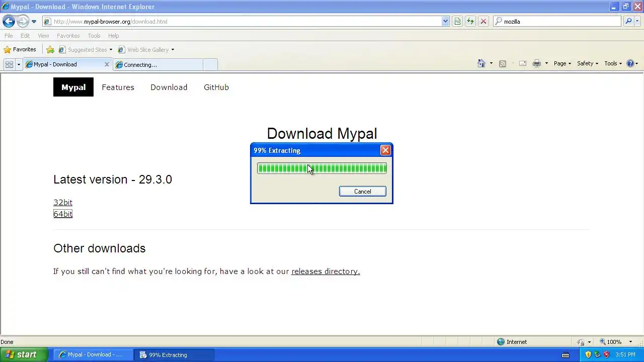
Task: Click the browser Back arrow button
Action: coord(9,21)
